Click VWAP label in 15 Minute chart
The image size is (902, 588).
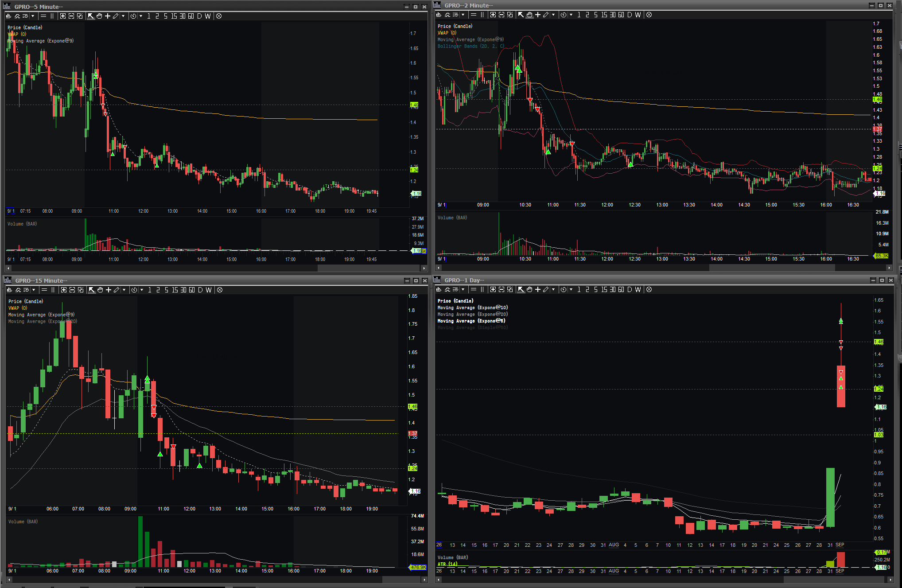click(18, 308)
